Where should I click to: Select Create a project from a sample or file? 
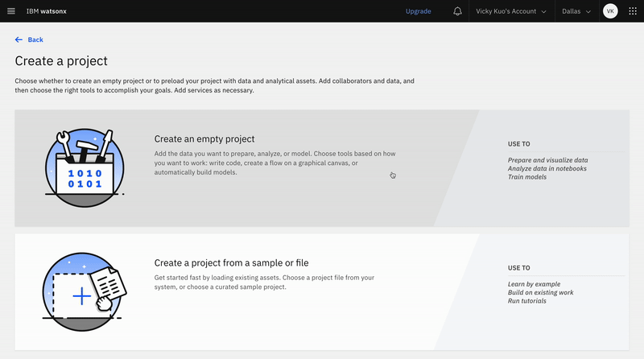(231, 262)
